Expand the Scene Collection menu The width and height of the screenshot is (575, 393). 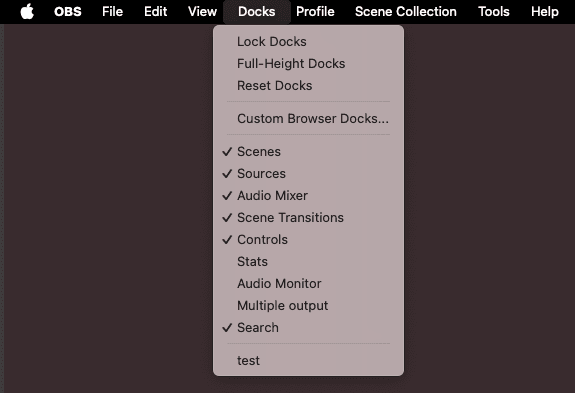click(406, 11)
